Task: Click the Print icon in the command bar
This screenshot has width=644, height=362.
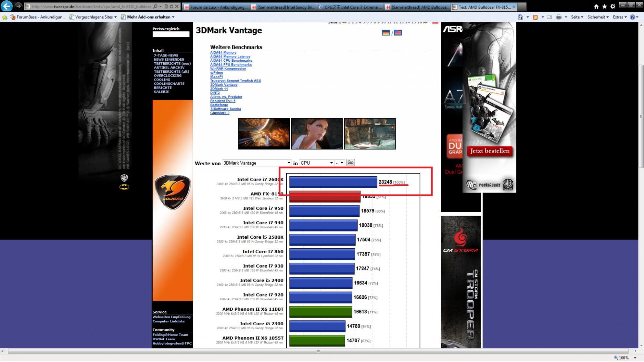Action: [559, 17]
